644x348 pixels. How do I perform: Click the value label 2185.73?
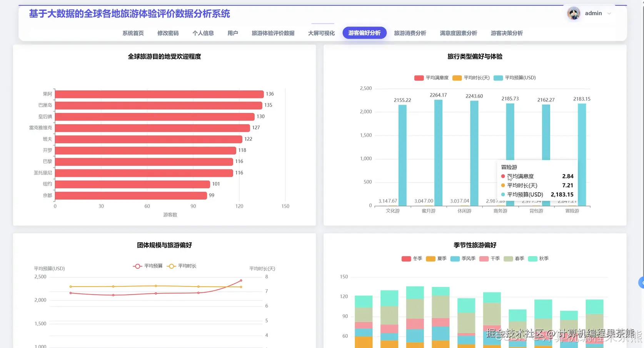[510, 99]
